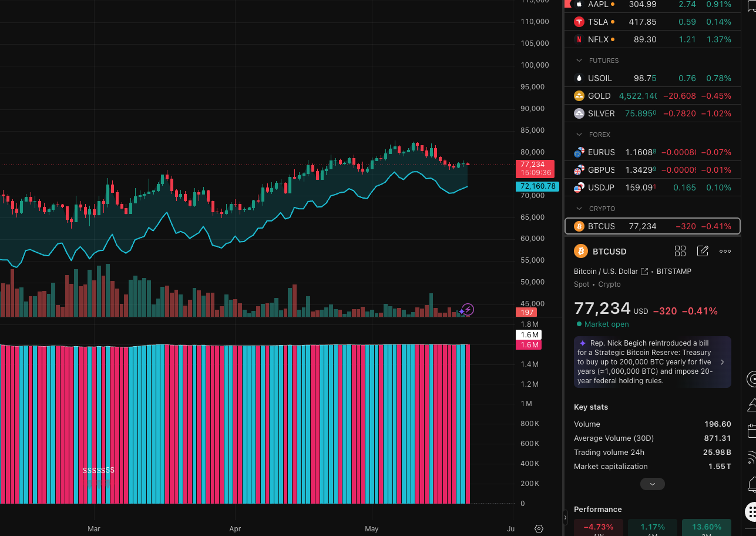Select the SILVER watchlist row
756x536 pixels.
pyautogui.click(x=652, y=113)
